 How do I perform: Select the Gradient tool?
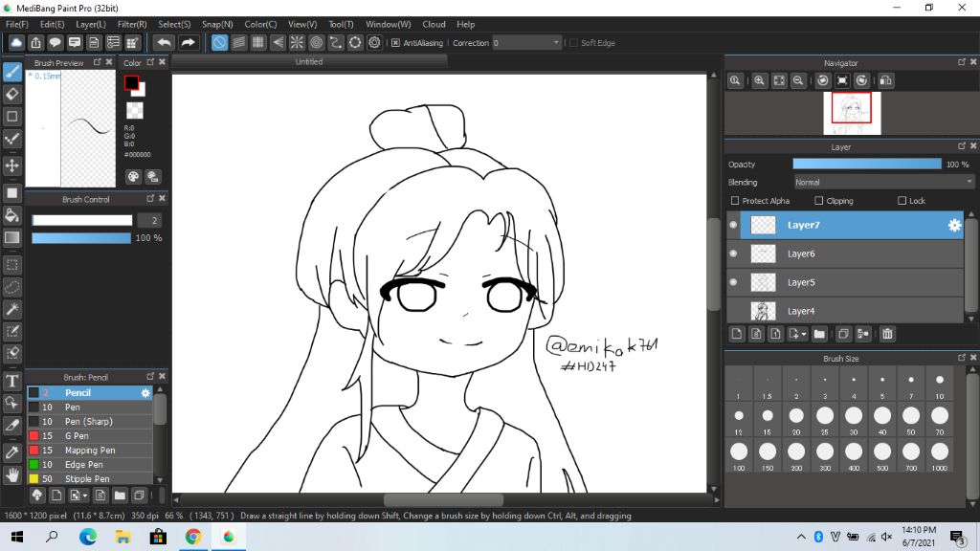11,237
